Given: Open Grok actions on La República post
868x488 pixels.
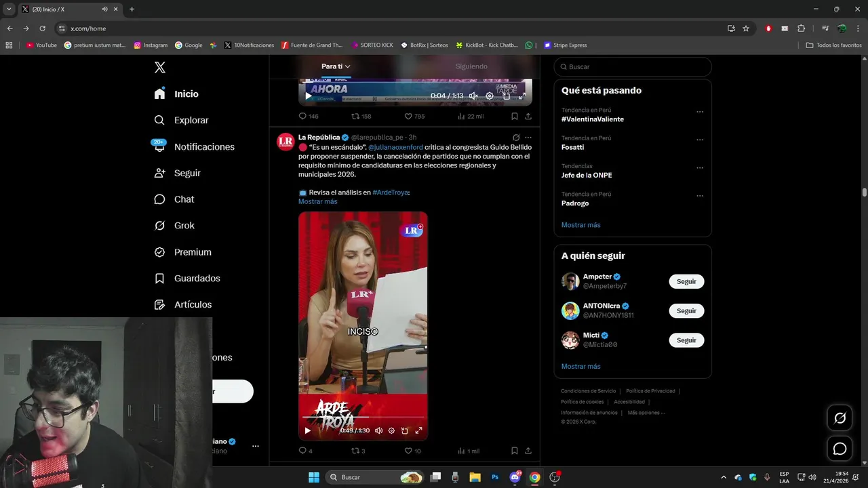Looking at the screenshot, I should 516,138.
